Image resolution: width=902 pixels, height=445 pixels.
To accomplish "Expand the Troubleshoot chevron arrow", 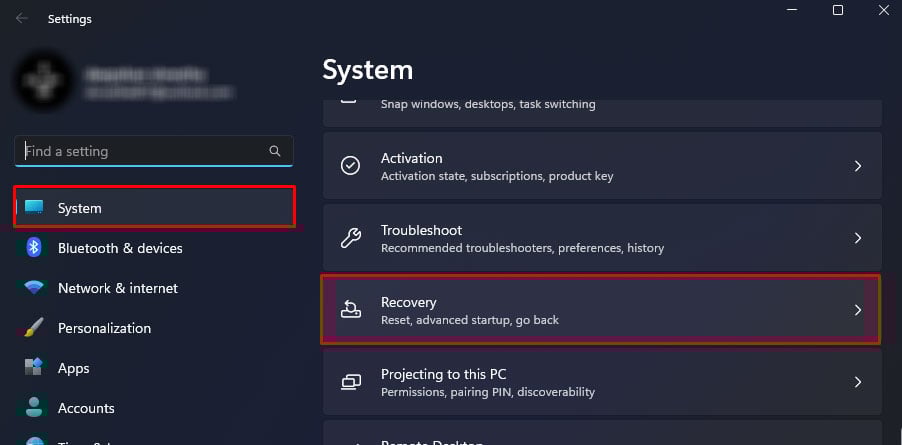I will point(857,238).
